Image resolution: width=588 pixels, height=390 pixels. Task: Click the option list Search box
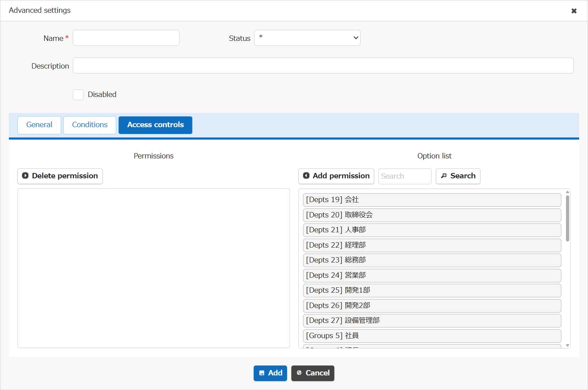[405, 176]
